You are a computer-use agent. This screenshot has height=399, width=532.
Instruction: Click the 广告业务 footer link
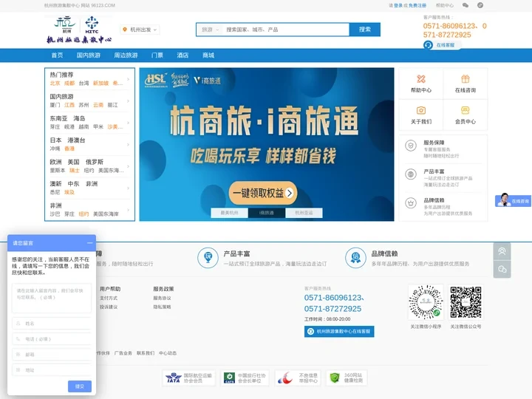(x=123, y=353)
